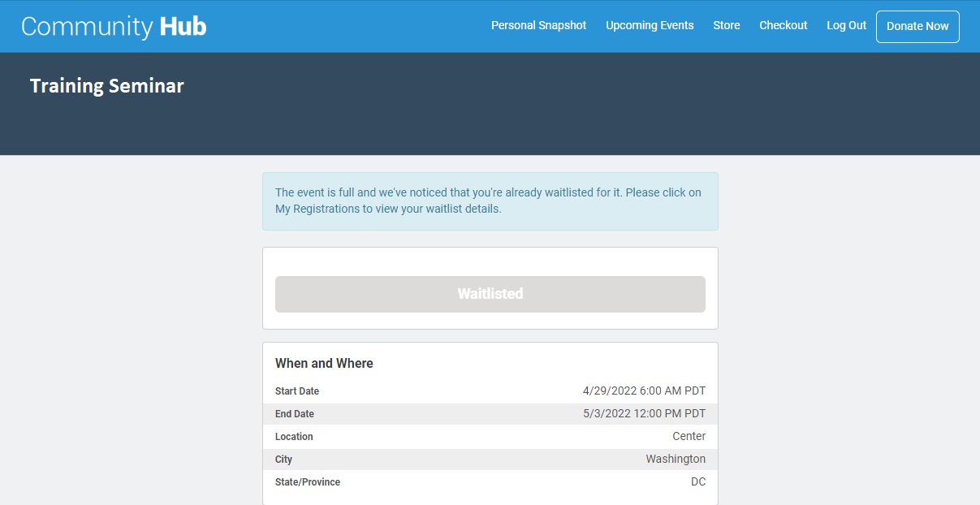Go to Upcoming Events
The width and height of the screenshot is (980, 505).
point(650,26)
